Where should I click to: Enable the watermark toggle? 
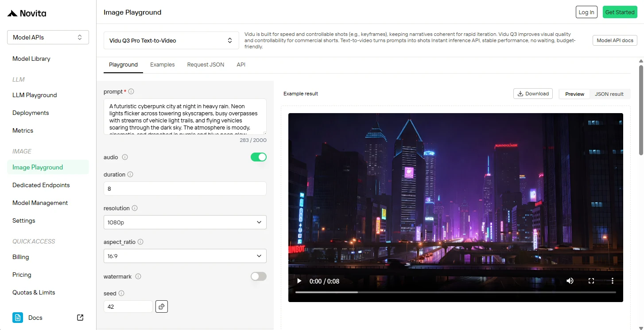tap(259, 276)
